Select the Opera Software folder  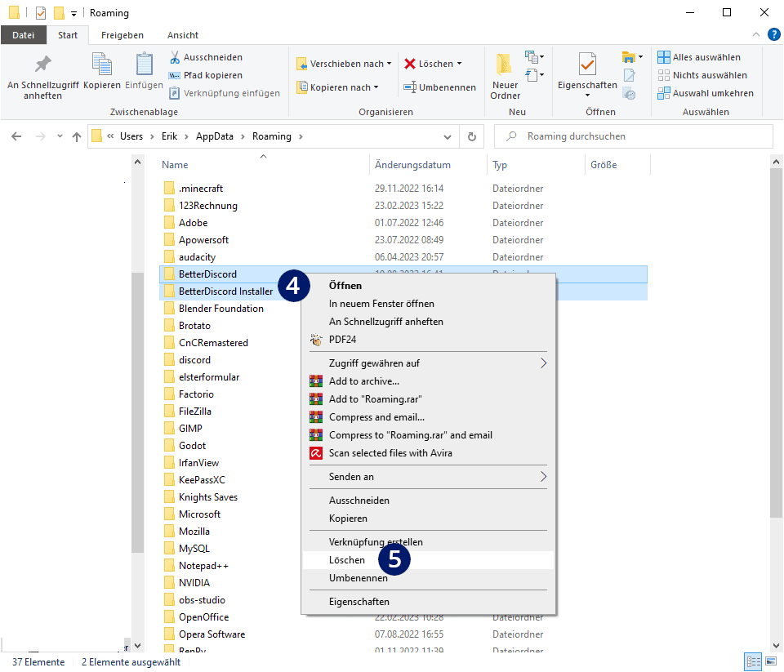(x=212, y=634)
